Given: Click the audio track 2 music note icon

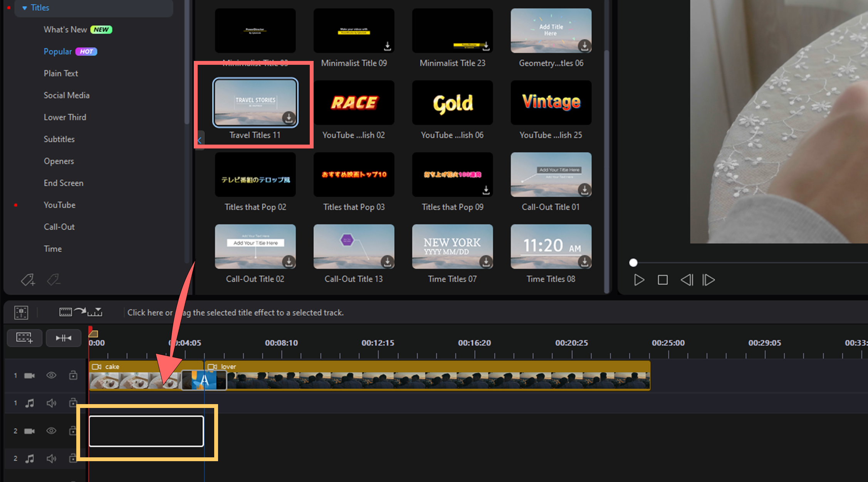Looking at the screenshot, I should pyautogui.click(x=30, y=459).
